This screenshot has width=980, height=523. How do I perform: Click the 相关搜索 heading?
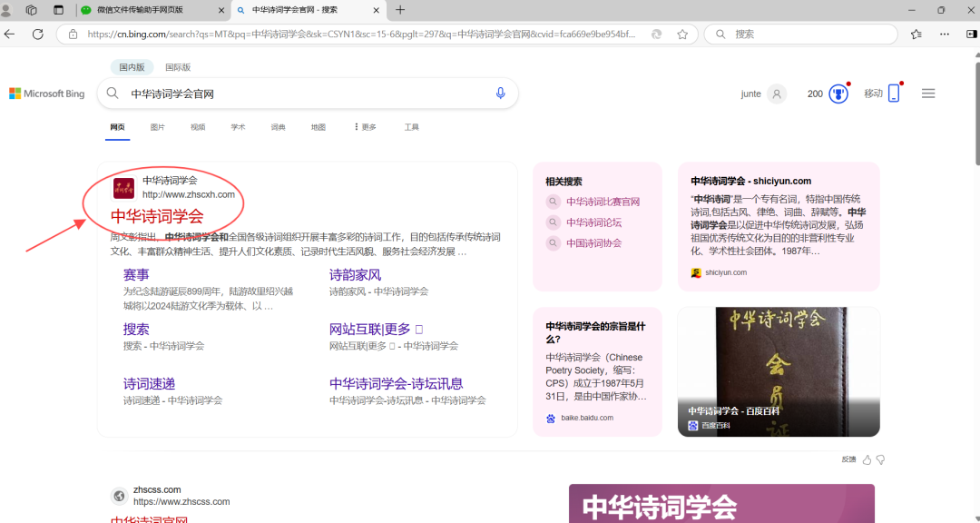(x=563, y=182)
